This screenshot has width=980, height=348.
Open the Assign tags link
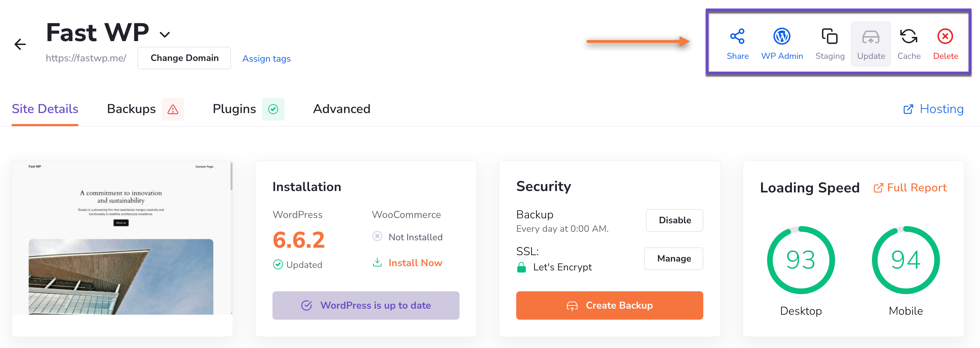[x=266, y=58]
